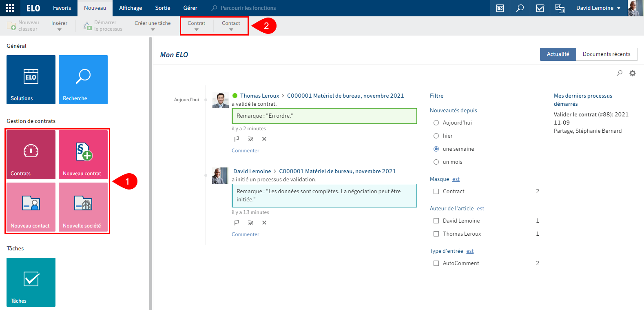Open the David Lemoine user menu
644x310 pixels.
(x=598, y=8)
